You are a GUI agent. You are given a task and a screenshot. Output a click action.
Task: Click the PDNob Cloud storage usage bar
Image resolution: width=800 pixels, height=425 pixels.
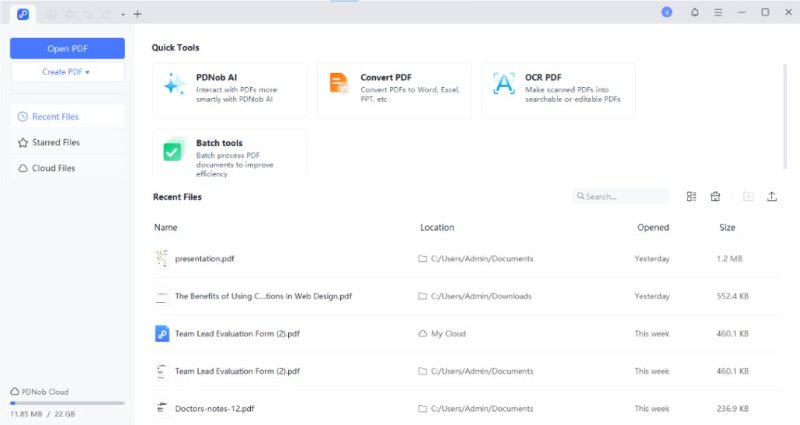tap(67, 403)
